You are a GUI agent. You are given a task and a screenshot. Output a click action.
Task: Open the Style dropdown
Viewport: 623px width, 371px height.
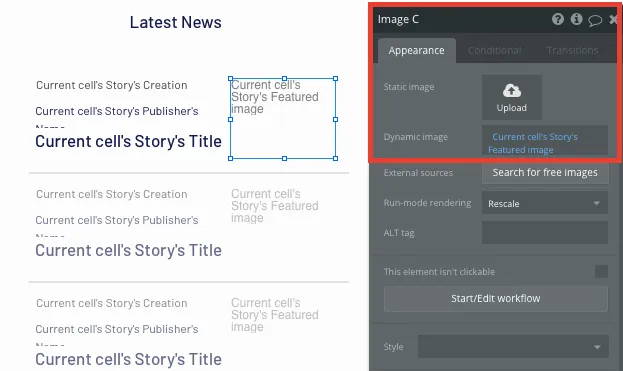513,347
